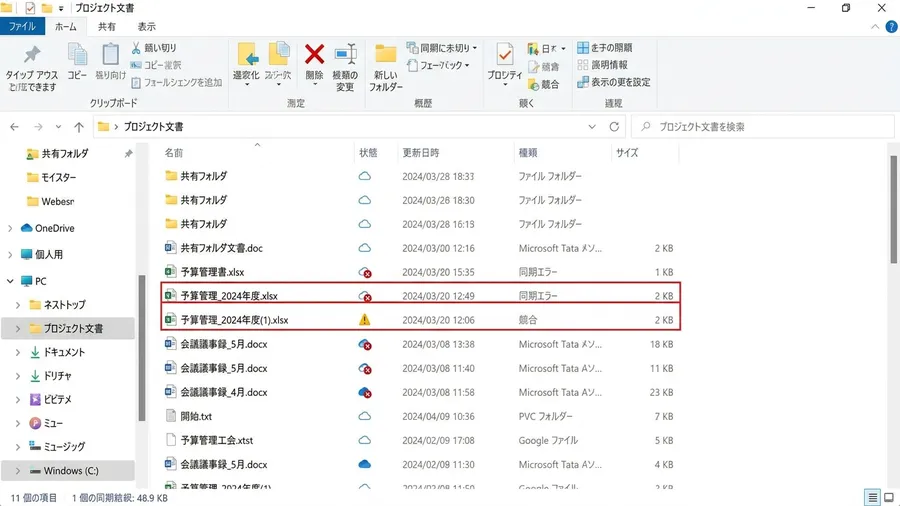The height and width of the screenshot is (506, 900).
Task: Switch to the large icons view toggle
Action: pyautogui.click(x=889, y=497)
